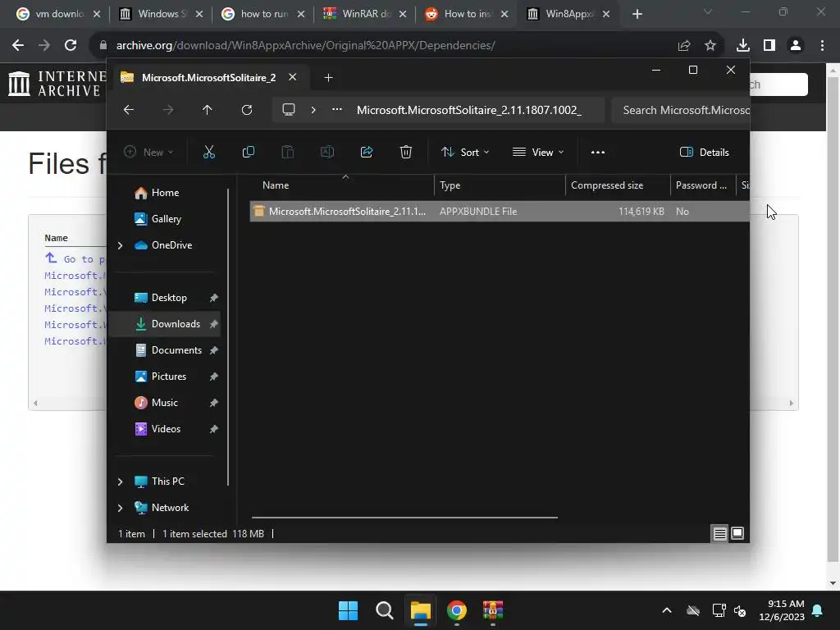840x630 pixels.
Task: Click the Search Microsoft.Microso search box
Action: 680,111
